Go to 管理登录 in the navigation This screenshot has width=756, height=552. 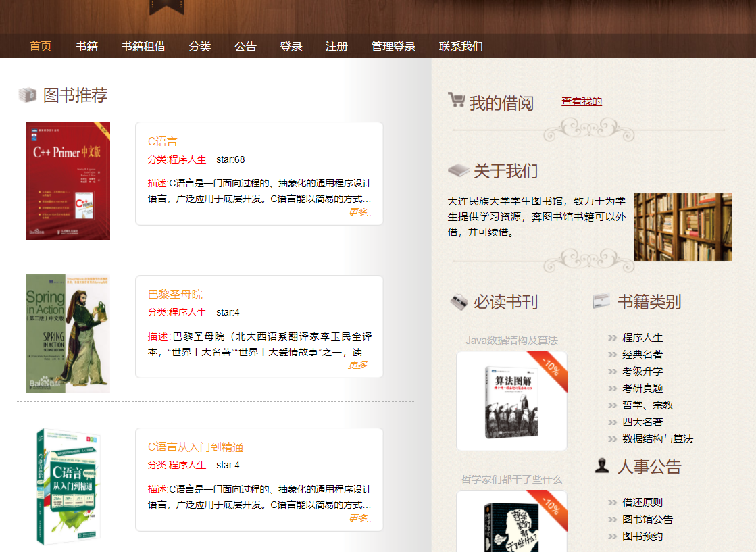393,46
